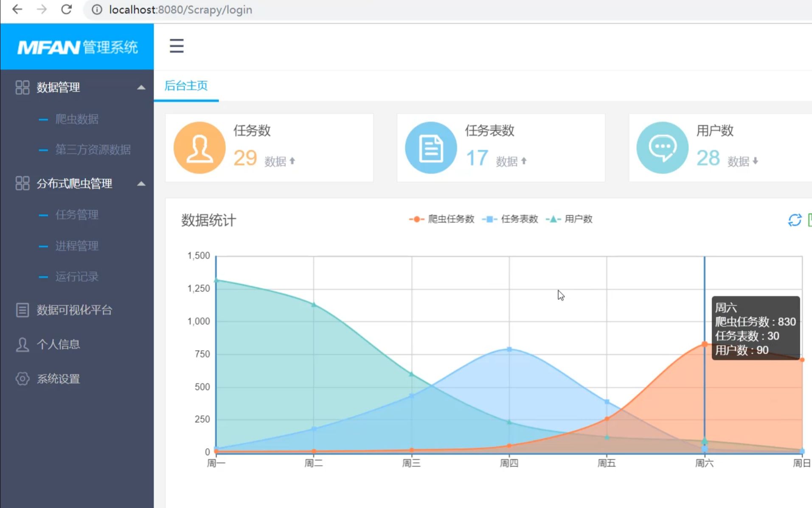The height and width of the screenshot is (508, 812).
Task: Click the person icon beside 个人信息
Action: coord(22,344)
